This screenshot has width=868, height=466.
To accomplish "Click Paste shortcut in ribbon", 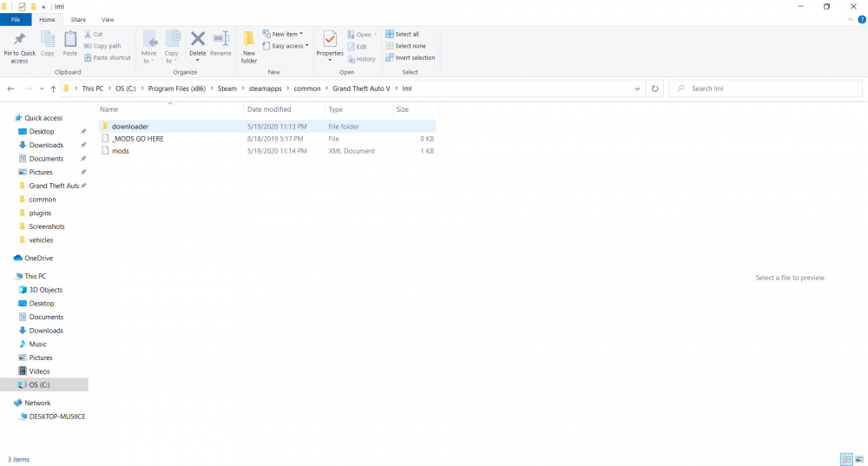I will pos(108,57).
